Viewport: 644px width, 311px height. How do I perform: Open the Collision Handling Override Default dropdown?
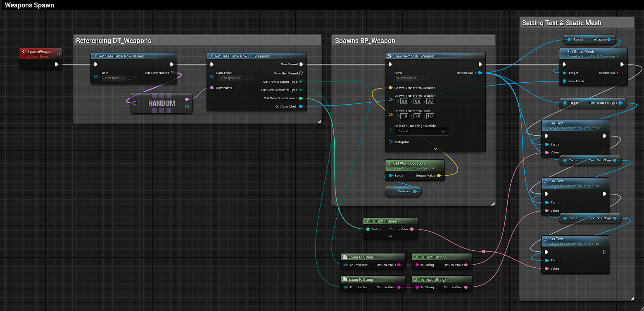pyautogui.click(x=422, y=132)
